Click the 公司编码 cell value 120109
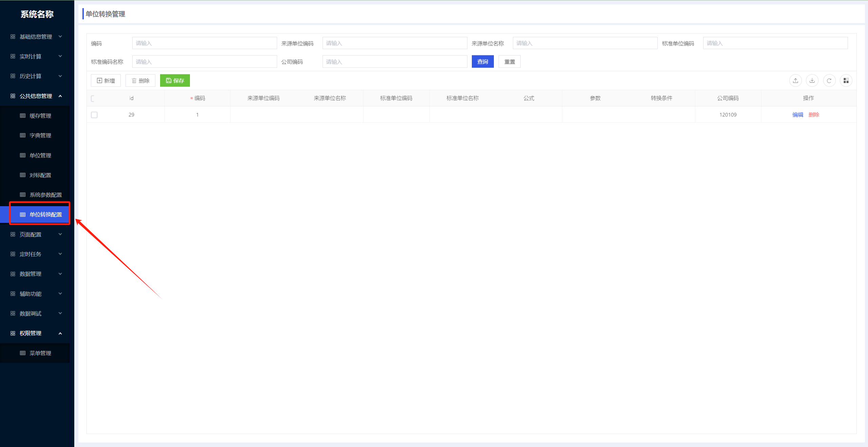 [728, 115]
